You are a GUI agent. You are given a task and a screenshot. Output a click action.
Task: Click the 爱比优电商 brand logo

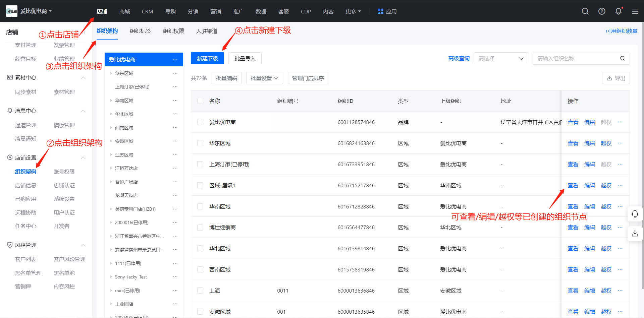coord(12,11)
